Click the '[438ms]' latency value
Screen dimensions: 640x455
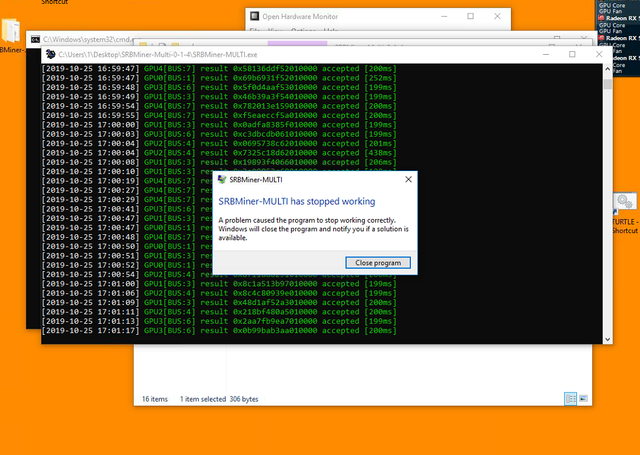point(380,153)
